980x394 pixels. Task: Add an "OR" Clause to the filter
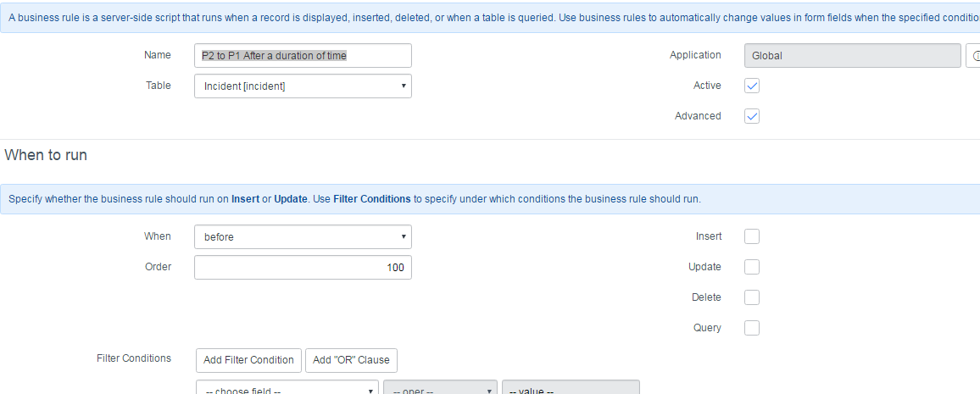tap(351, 360)
